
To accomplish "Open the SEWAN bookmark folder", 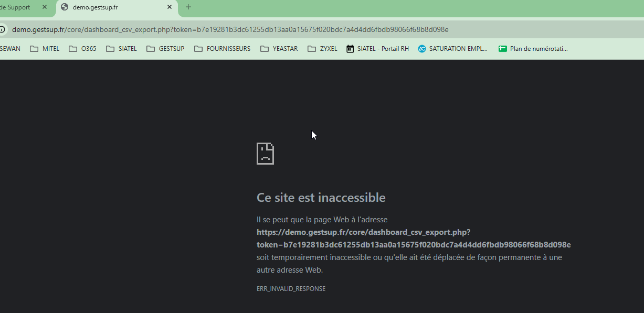I will (x=9, y=49).
